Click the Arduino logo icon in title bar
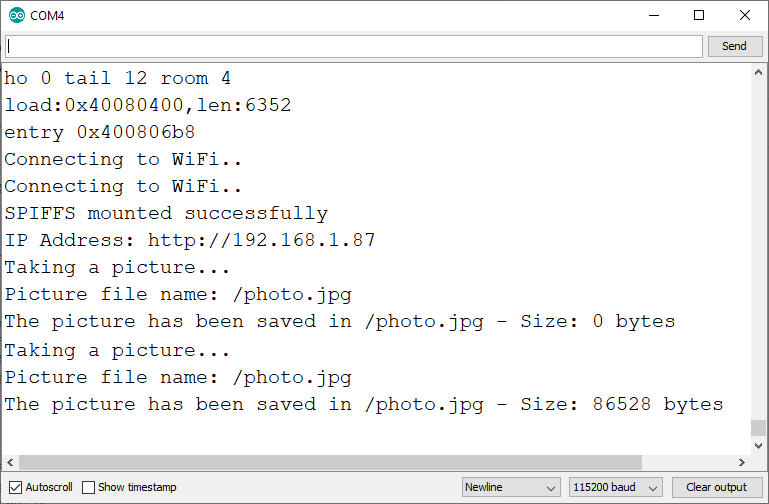This screenshot has height=504, width=769. coord(17,16)
